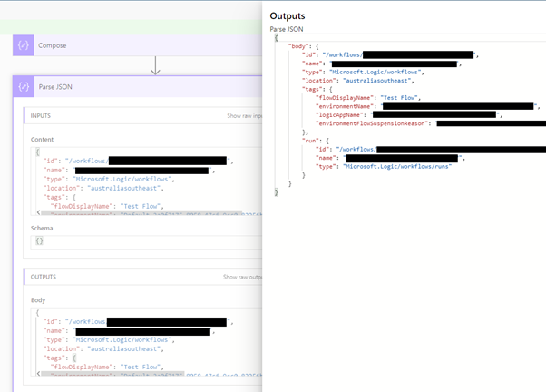Click "tags" line in Body box
This screenshot has width=546, height=392.
coord(59,358)
